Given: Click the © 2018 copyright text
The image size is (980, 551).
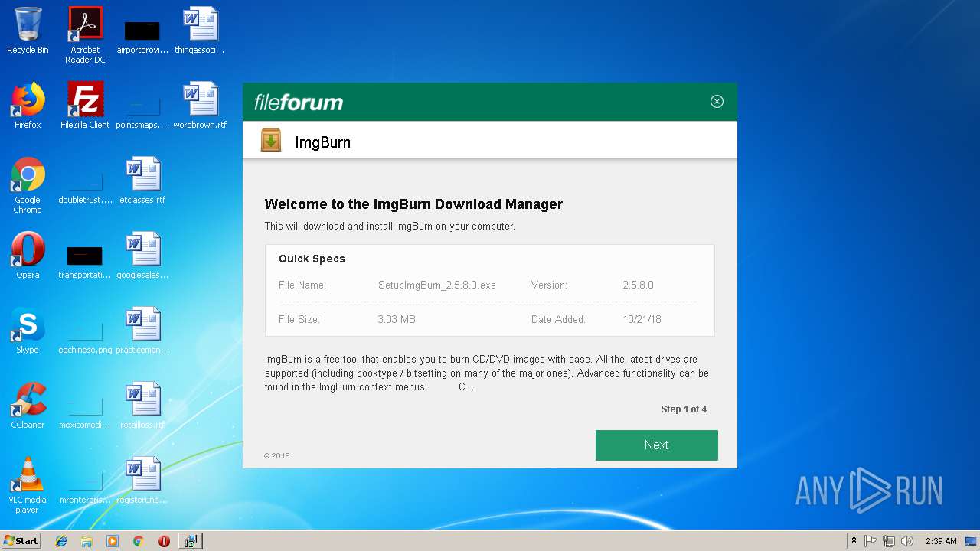Looking at the screenshot, I should 277,456.
